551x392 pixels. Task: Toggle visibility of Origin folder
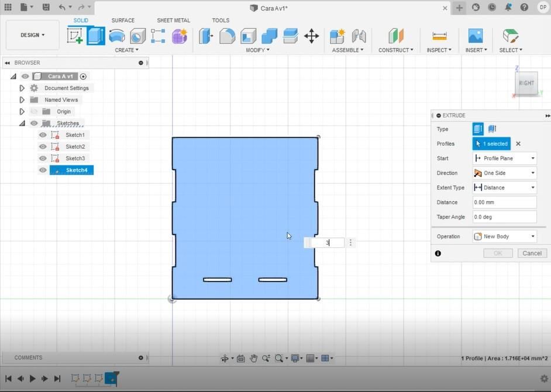coord(34,112)
